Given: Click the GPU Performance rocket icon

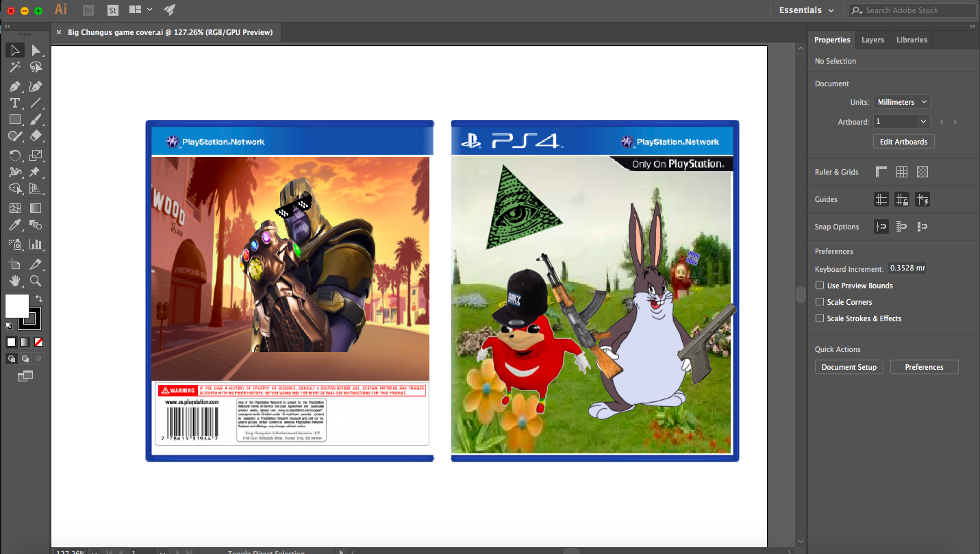Looking at the screenshot, I should 169,10.
